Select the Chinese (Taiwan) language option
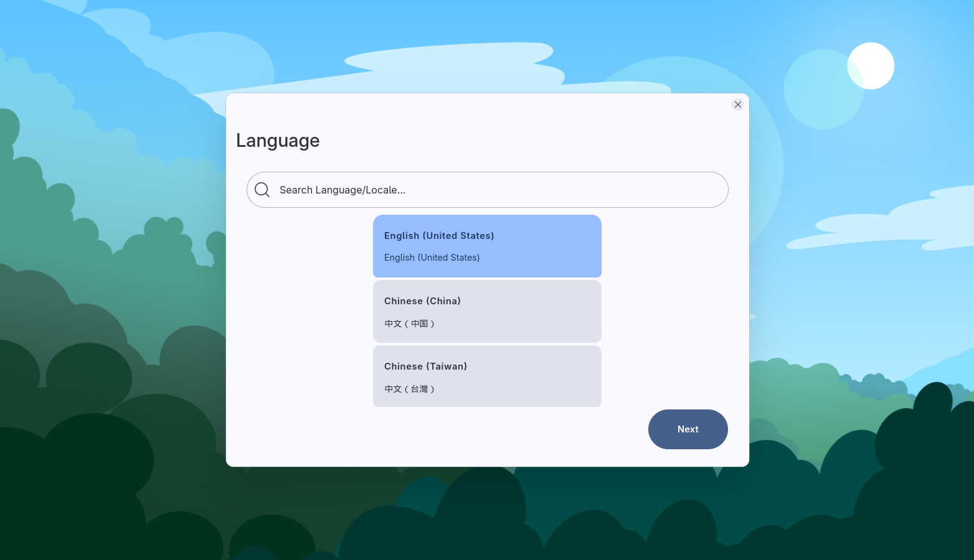The height and width of the screenshot is (560, 974). click(487, 376)
